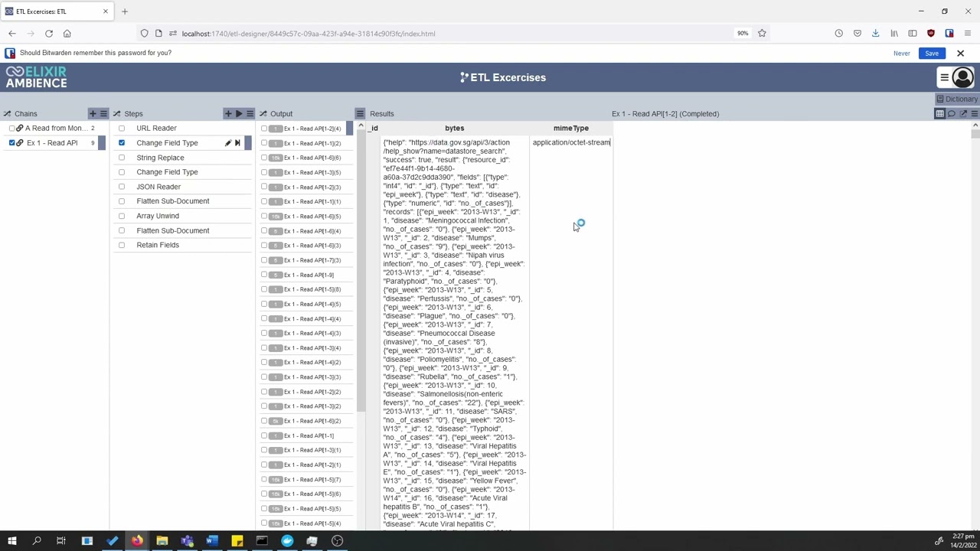Tick the Retain Fields step checkbox
This screenshot has height=551, width=980.
(x=121, y=245)
